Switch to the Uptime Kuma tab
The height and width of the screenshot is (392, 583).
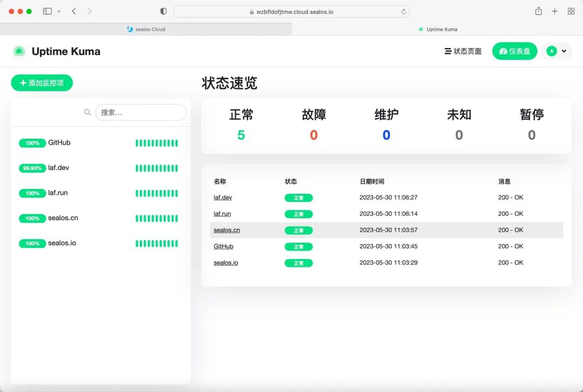coord(437,29)
